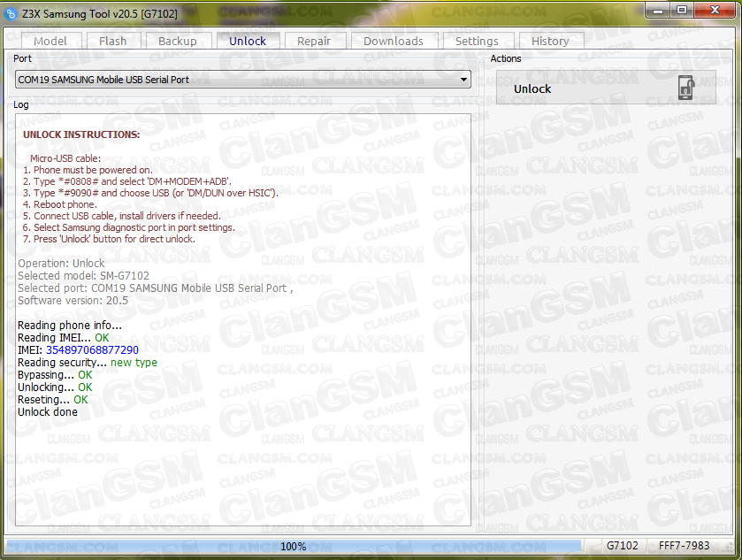Viewport: 742px width, 560px height.
Task: Switch to the Downloads tab
Action: [393, 41]
